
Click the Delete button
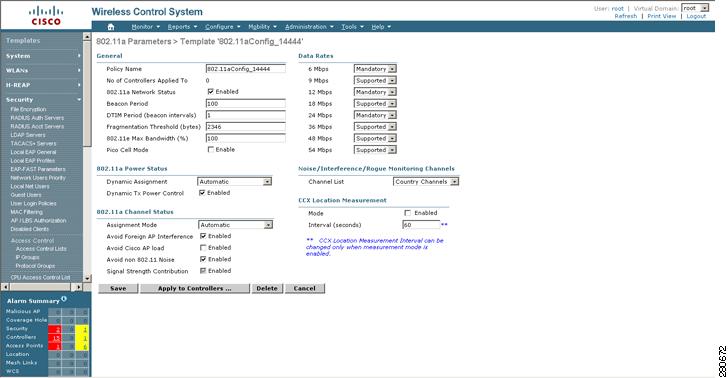click(267, 288)
